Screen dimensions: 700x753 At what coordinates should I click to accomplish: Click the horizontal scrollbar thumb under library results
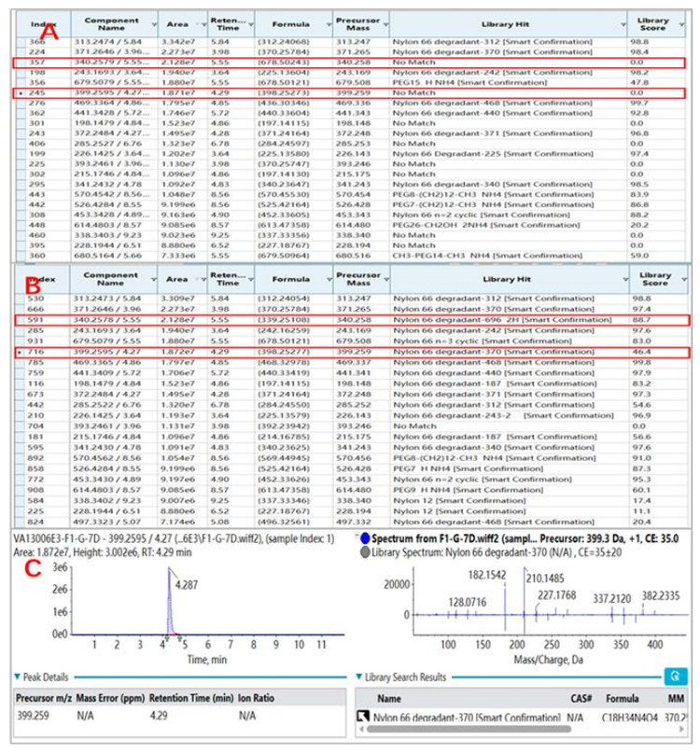[469, 729]
